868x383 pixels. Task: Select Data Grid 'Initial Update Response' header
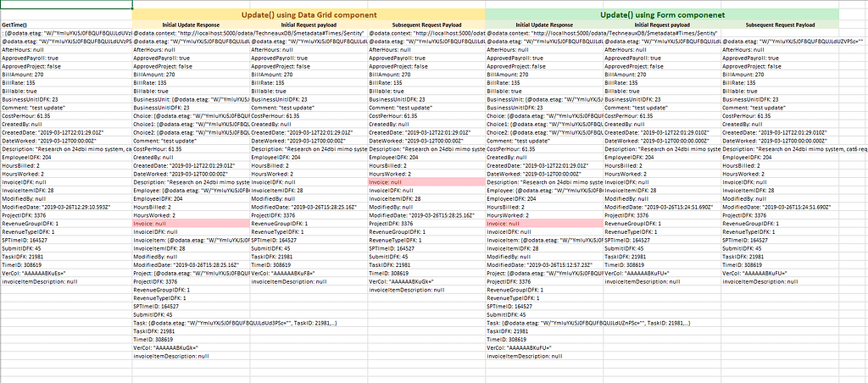[191, 25]
